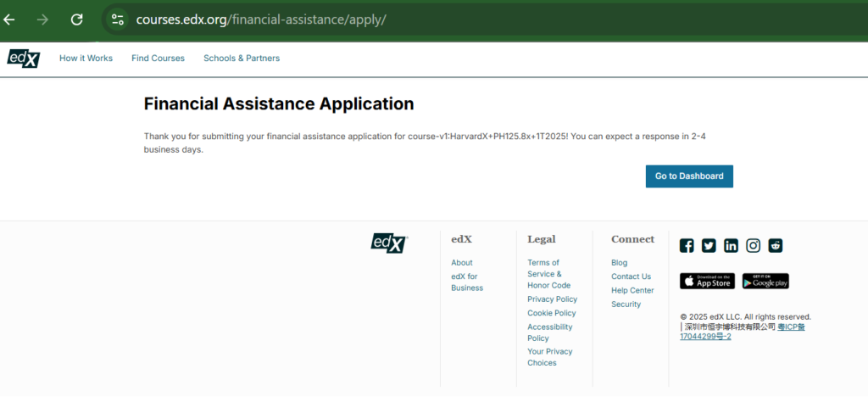
Task: Open Terms of Service & Honor Code
Action: [548, 274]
